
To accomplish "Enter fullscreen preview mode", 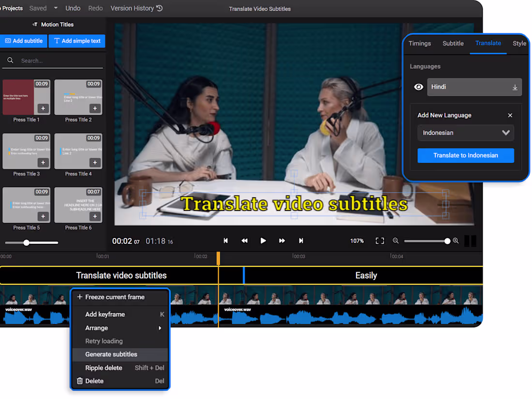I will pyautogui.click(x=380, y=240).
